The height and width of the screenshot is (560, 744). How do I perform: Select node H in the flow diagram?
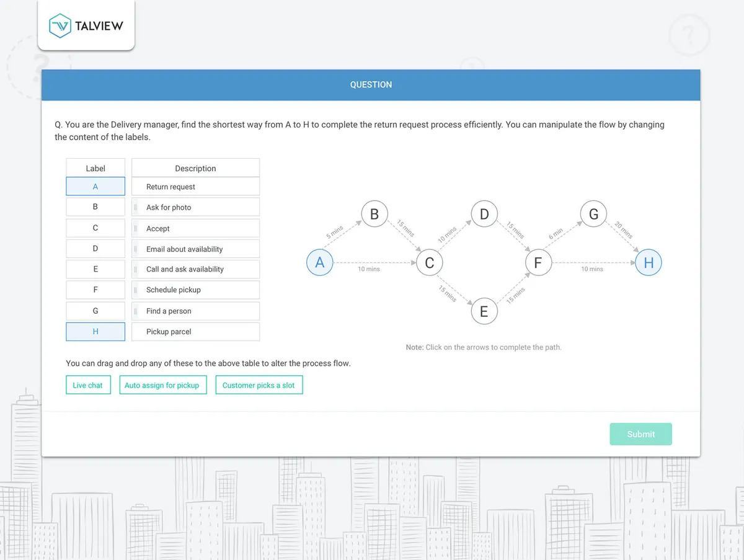(x=649, y=262)
